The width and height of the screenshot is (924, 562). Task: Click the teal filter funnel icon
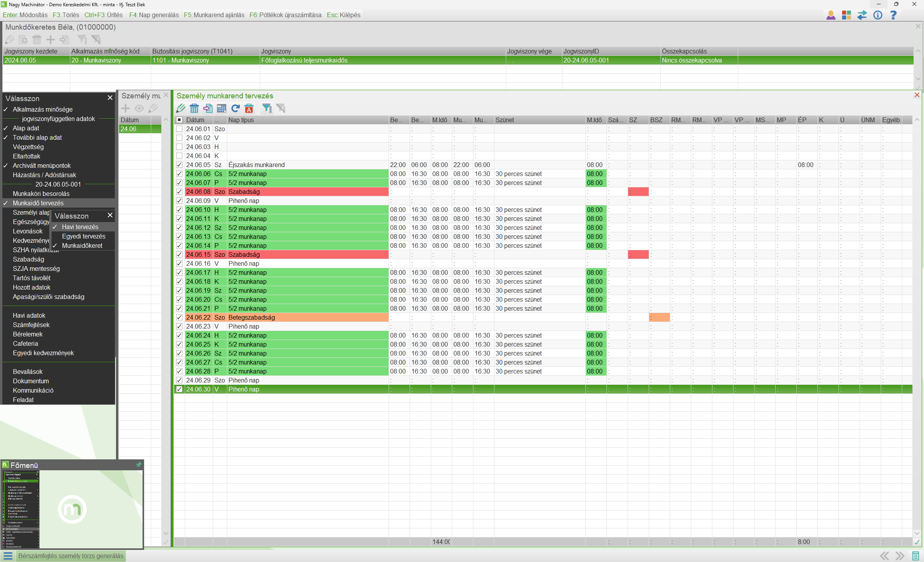267,108
